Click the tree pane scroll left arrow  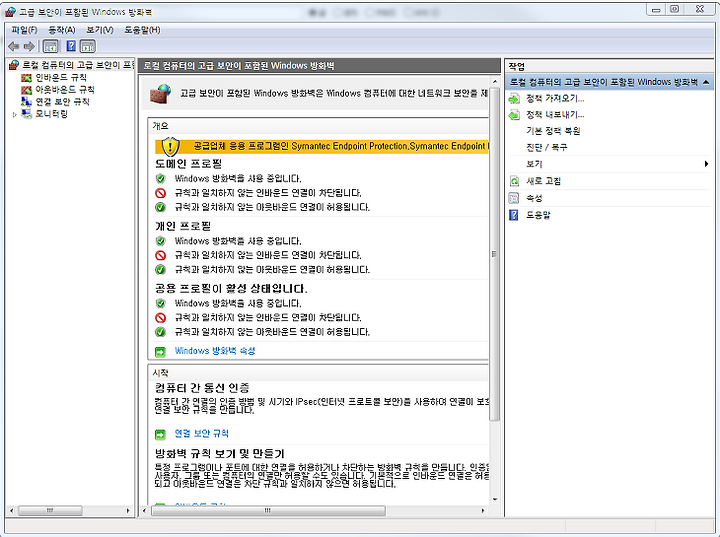pos(11,510)
